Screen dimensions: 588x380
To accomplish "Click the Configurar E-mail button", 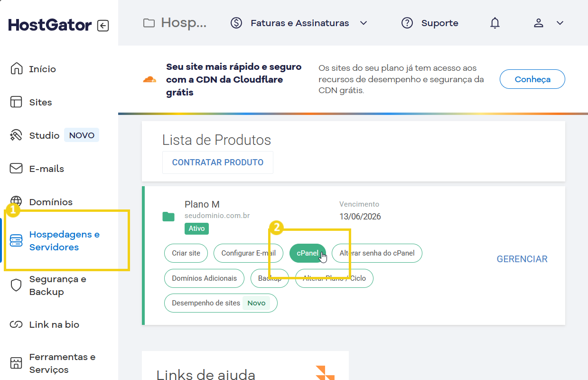I will coord(248,253).
